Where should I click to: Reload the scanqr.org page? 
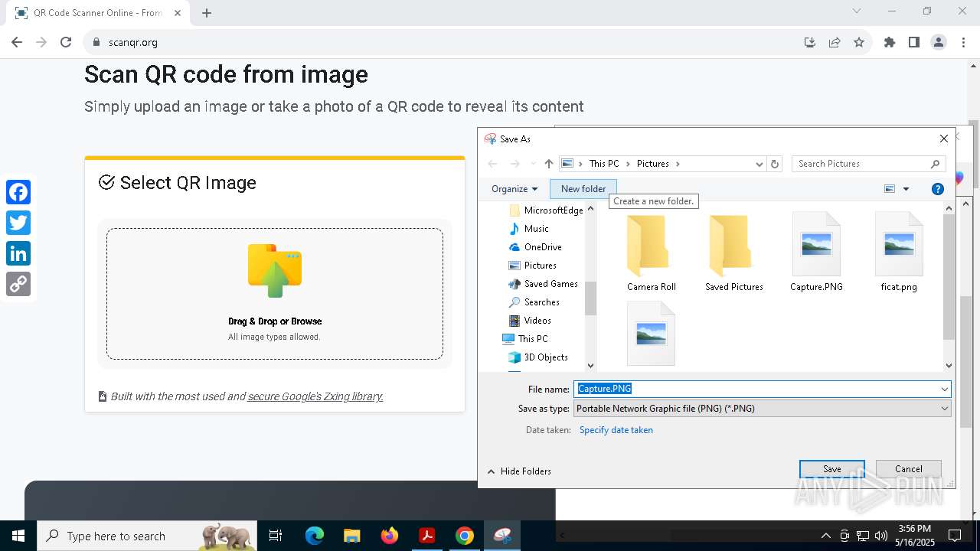pyautogui.click(x=66, y=42)
